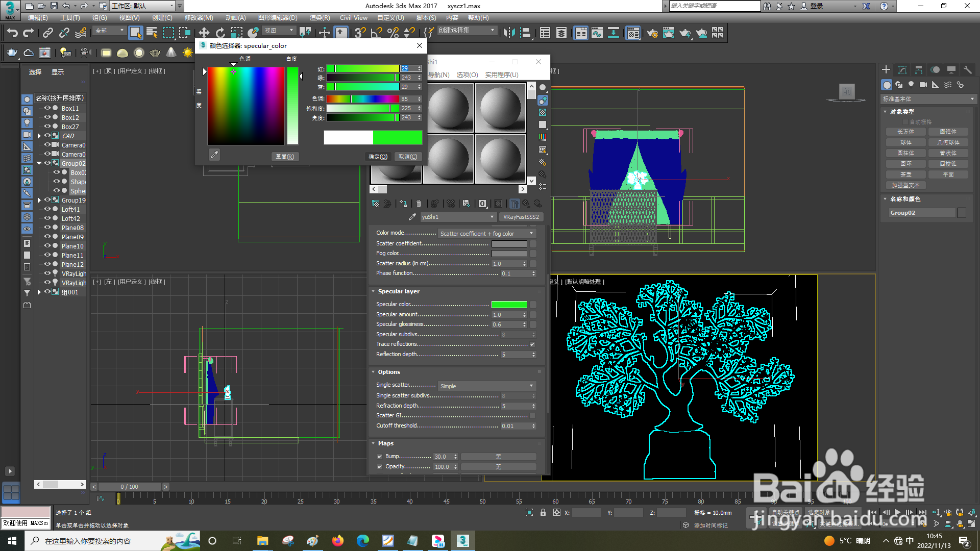Open 选项(O) menu in material editor

(x=467, y=75)
